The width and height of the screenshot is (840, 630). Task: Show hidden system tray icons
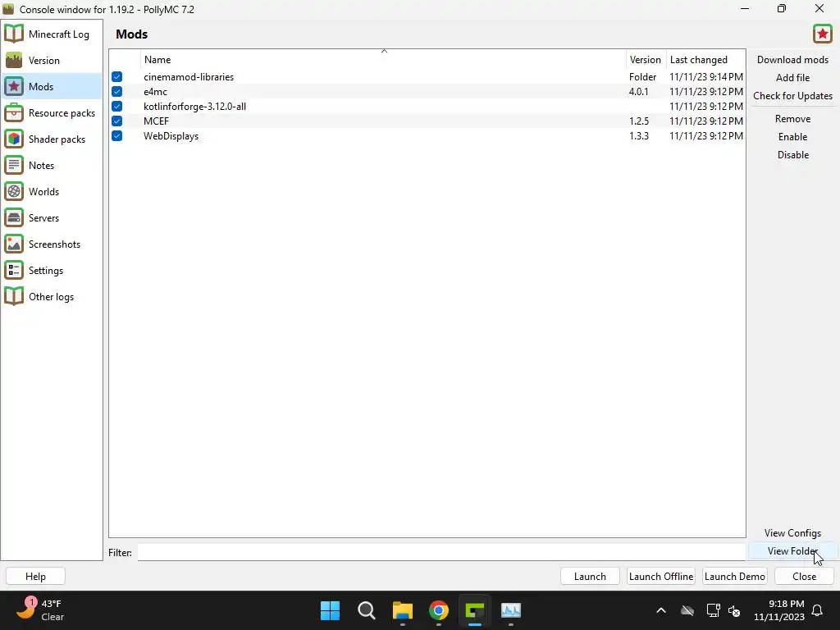coord(661,610)
